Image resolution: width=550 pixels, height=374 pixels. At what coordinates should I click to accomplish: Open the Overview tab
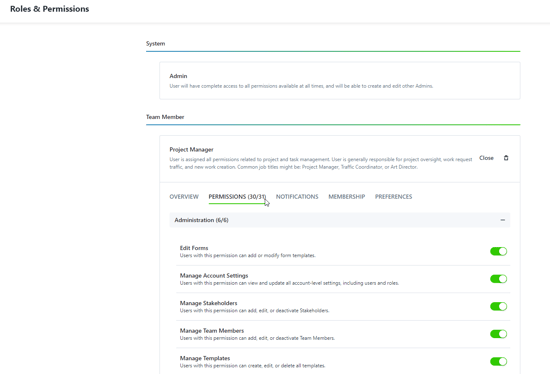pyautogui.click(x=184, y=196)
